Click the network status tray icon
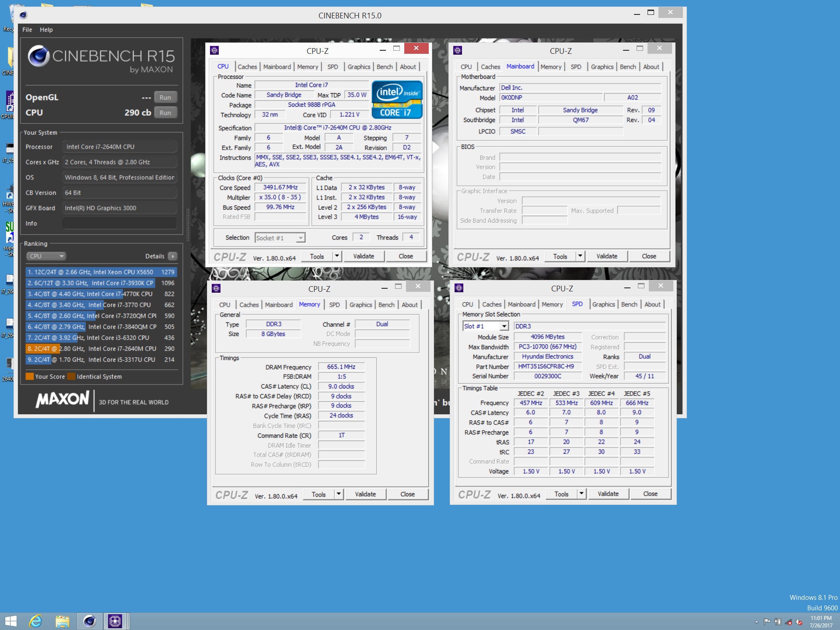This screenshot has height=630, width=840. coord(788,622)
